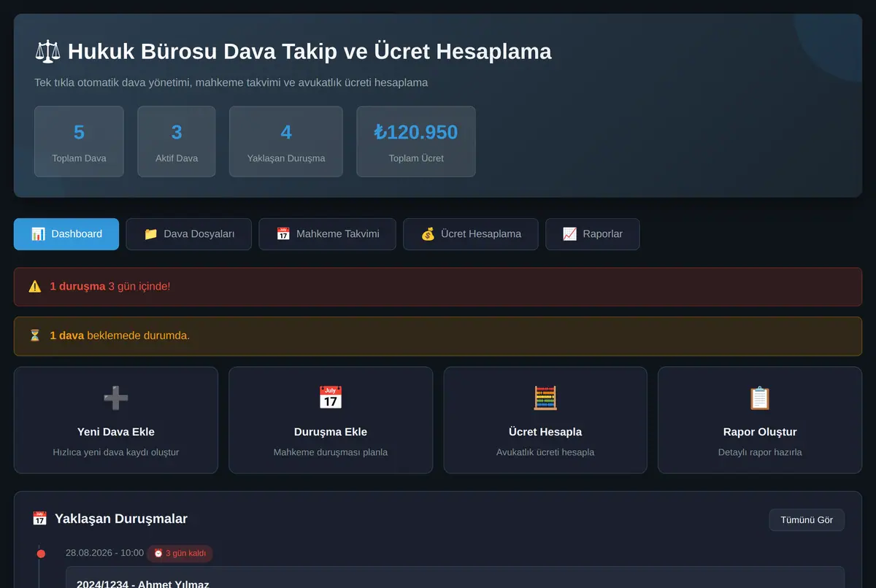Open the Ücret Hesapla card
The height and width of the screenshot is (588, 876).
[x=545, y=420]
